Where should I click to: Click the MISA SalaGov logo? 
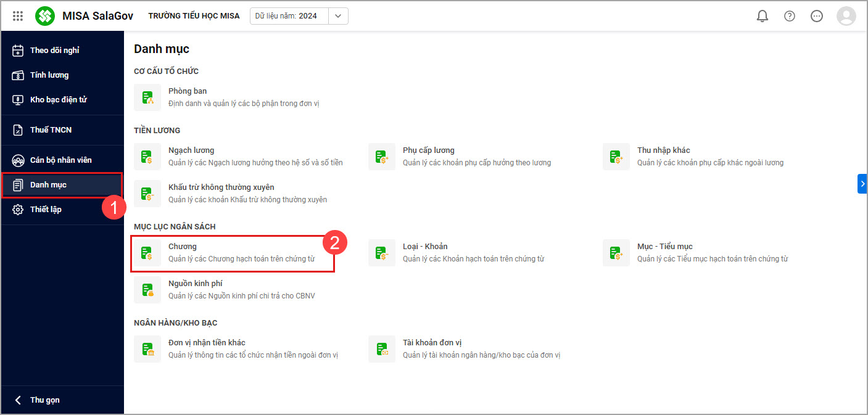(45, 16)
